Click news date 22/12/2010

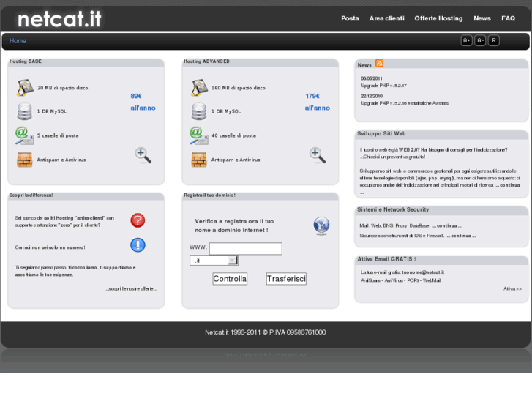coord(372,96)
